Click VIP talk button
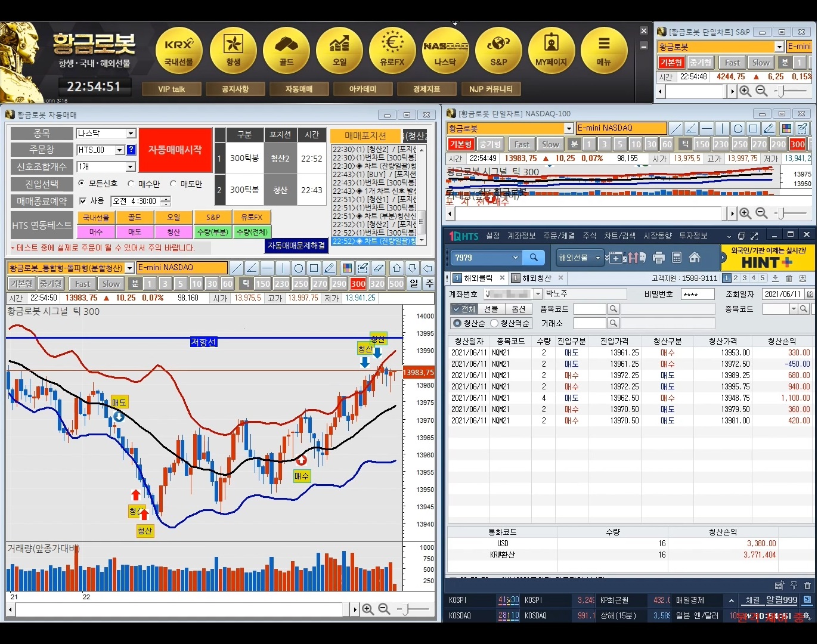 click(171, 89)
